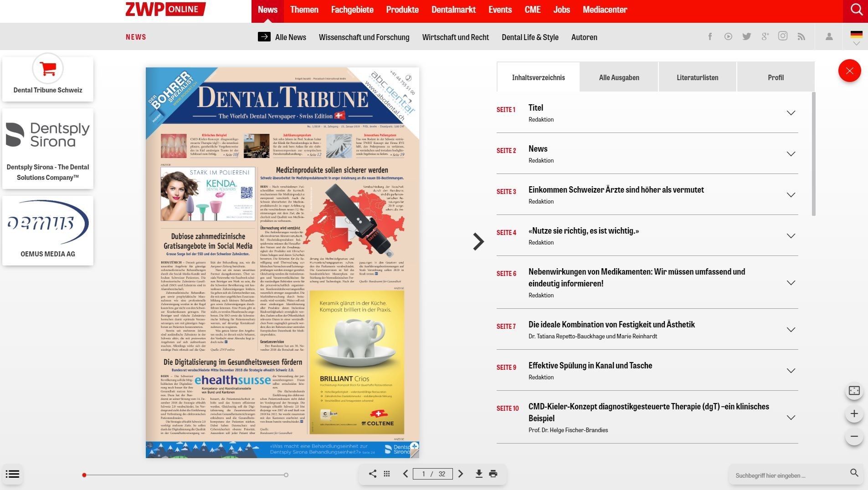The height and width of the screenshot is (490, 868).
Task: Print the issue with the printer icon
Action: 493,474
